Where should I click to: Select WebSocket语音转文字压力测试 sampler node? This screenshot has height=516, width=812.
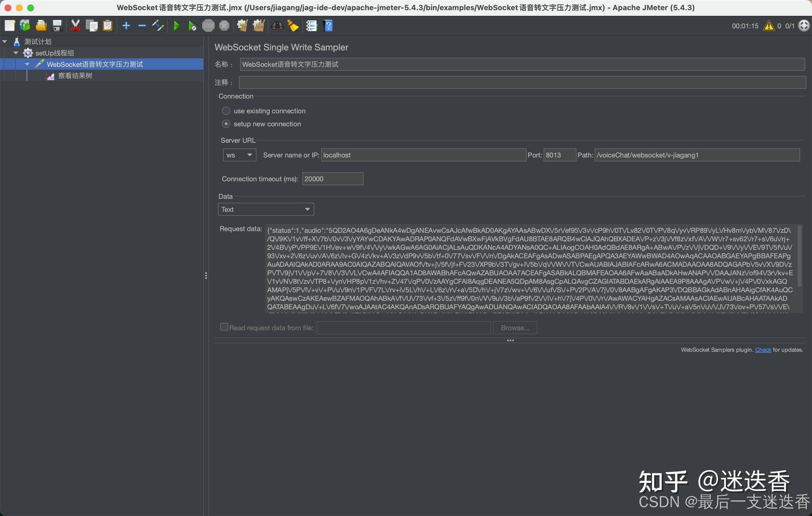95,64
